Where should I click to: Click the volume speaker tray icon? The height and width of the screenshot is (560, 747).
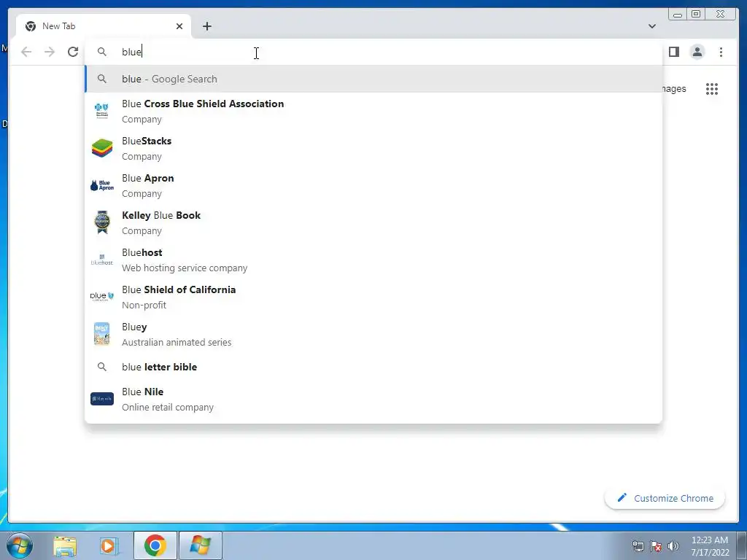click(673, 546)
